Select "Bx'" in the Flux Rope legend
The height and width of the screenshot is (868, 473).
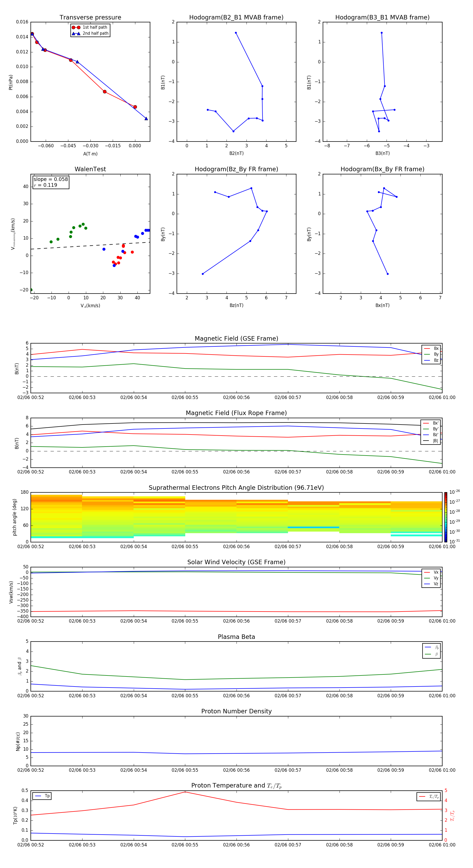pos(431,423)
